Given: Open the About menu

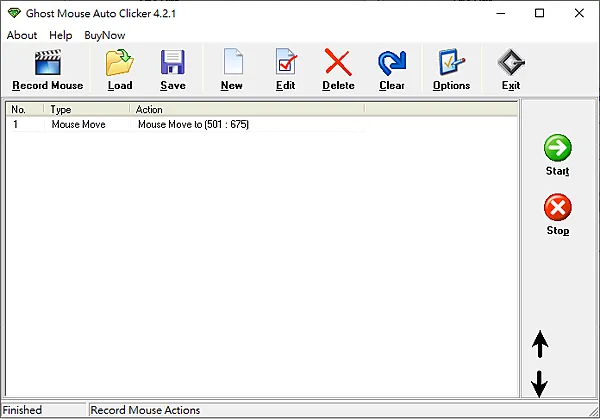Looking at the screenshot, I should [x=22, y=35].
